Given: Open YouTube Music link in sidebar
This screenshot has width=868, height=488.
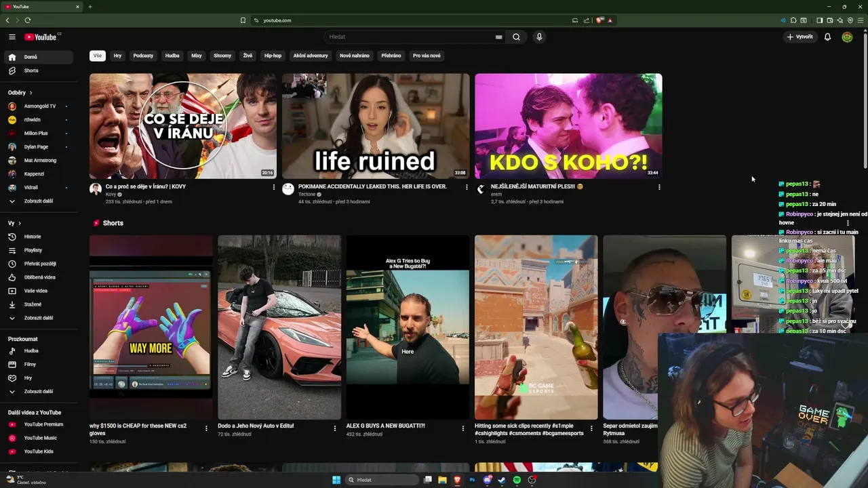Looking at the screenshot, I should [x=39, y=438].
